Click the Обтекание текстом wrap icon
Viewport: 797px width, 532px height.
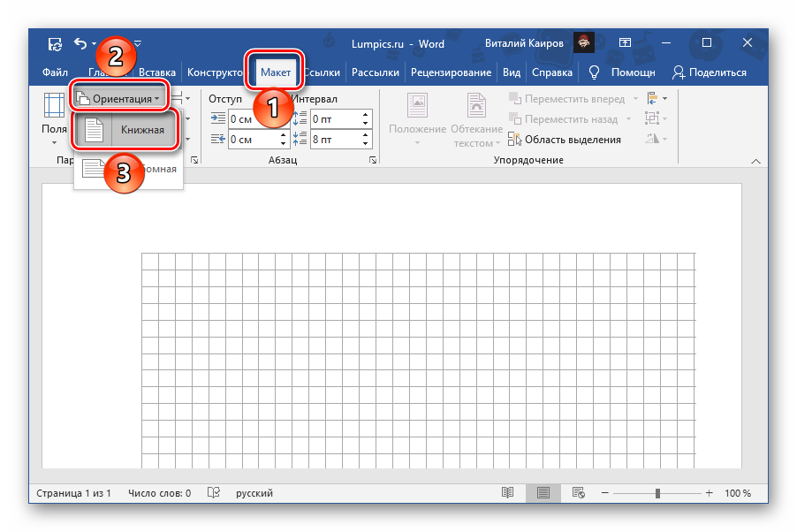click(476, 106)
